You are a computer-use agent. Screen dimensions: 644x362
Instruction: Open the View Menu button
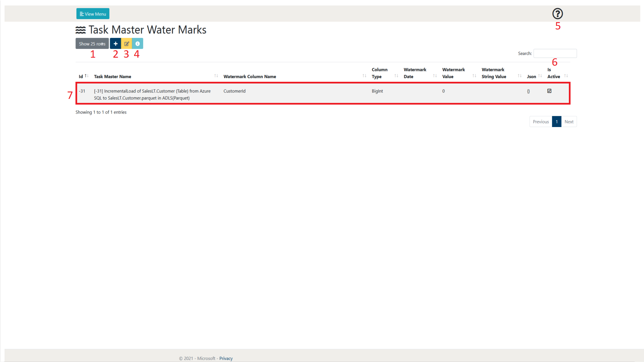tap(93, 14)
